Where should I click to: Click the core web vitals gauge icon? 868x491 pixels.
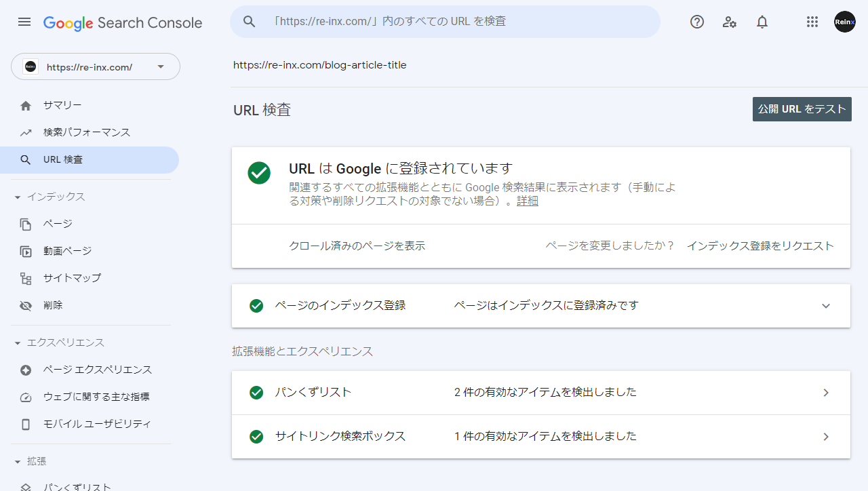(x=26, y=397)
